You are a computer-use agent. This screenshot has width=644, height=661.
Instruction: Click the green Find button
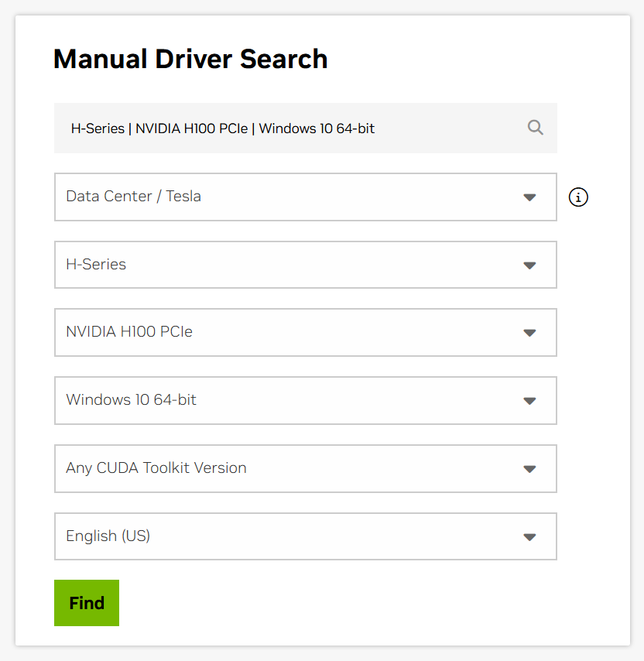[x=87, y=603]
